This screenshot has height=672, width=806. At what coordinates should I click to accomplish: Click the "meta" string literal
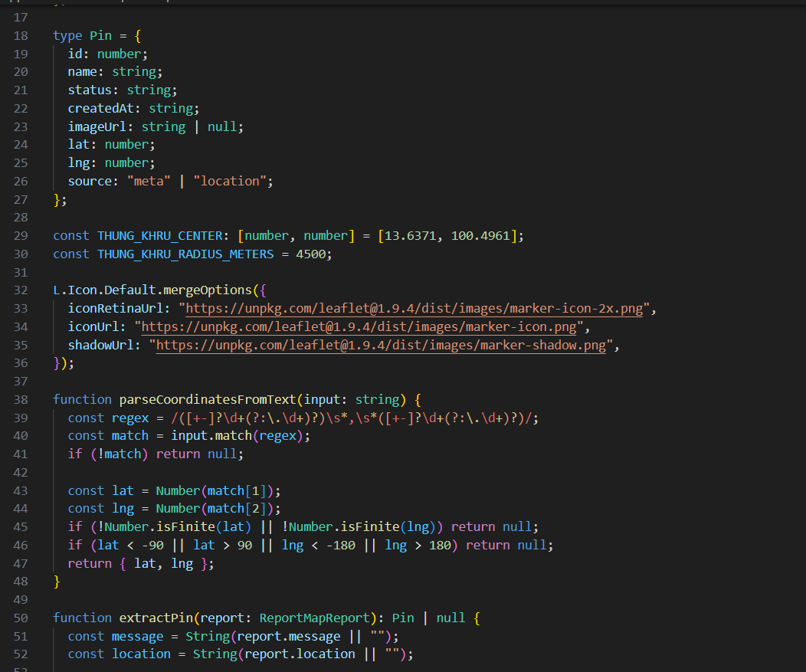coord(149,182)
